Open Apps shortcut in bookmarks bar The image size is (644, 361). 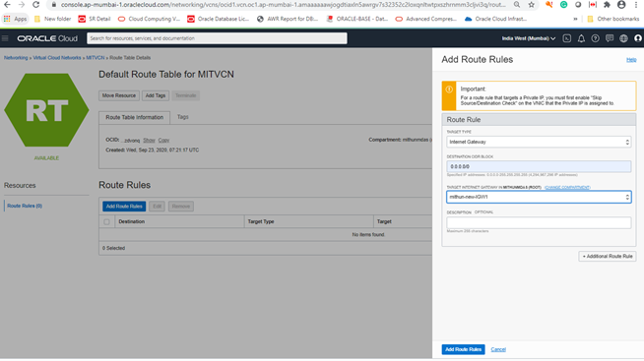coord(15,19)
